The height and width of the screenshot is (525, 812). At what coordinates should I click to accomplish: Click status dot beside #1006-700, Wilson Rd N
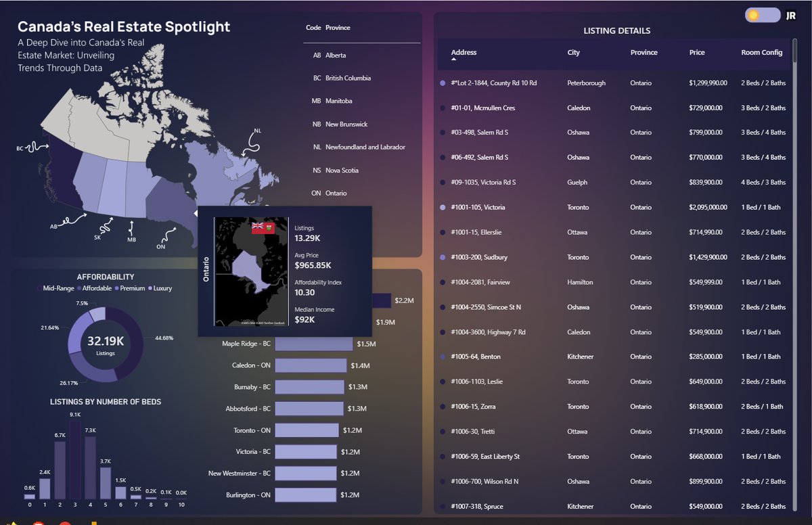[443, 482]
